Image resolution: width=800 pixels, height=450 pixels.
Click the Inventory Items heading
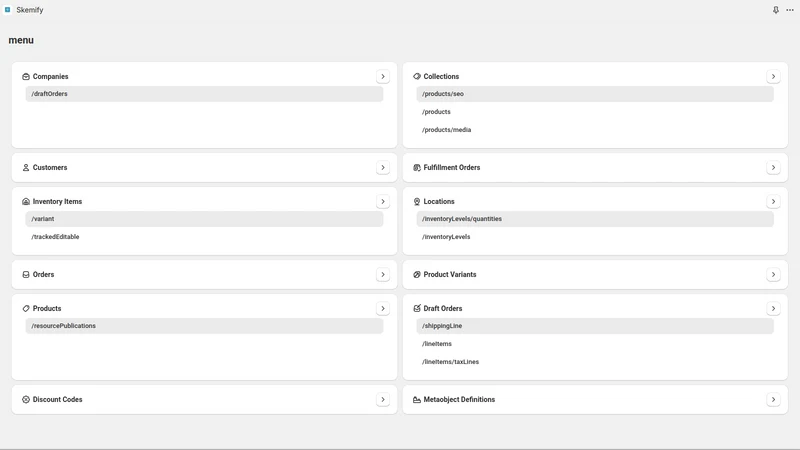57,202
